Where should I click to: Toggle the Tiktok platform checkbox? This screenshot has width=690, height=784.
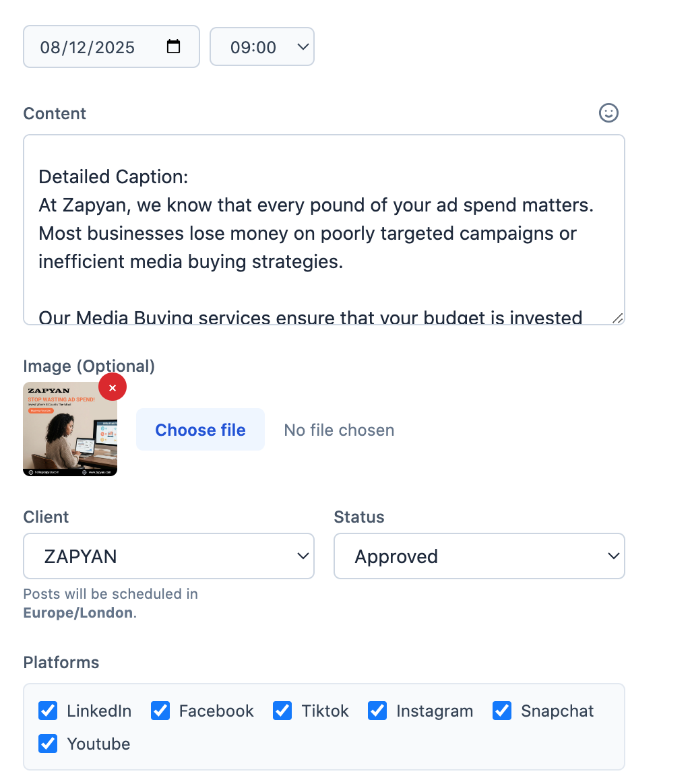282,711
